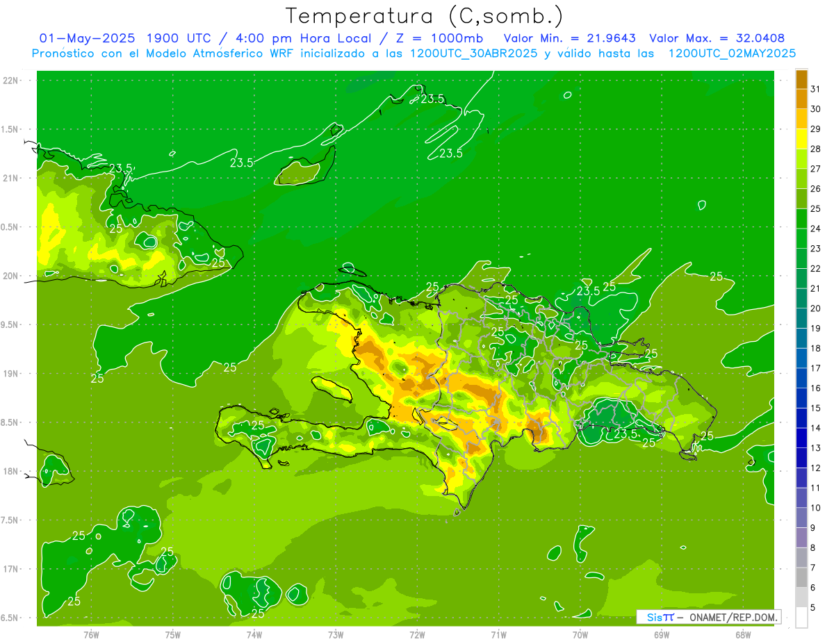Click the '24' label on the color scale
The height and width of the screenshot is (644, 834).
pyautogui.click(x=815, y=229)
